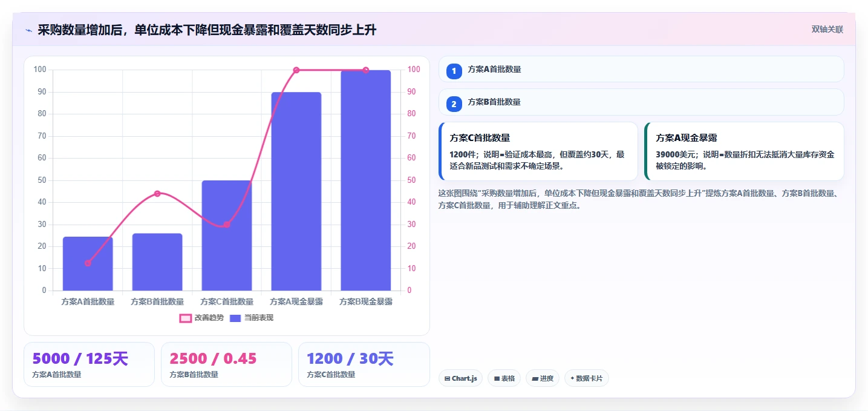Click the 方案A现金暴露 bar
This screenshot has width=868, height=411.
(x=296, y=191)
